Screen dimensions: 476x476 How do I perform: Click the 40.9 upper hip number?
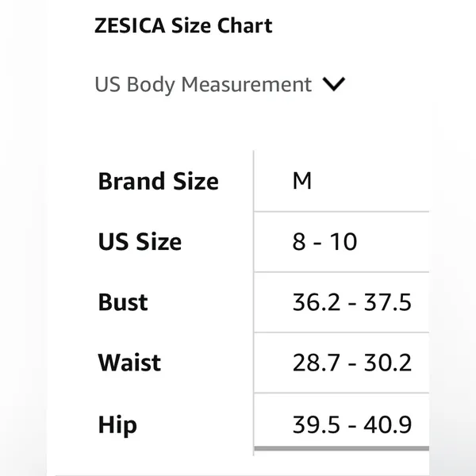[x=388, y=424]
